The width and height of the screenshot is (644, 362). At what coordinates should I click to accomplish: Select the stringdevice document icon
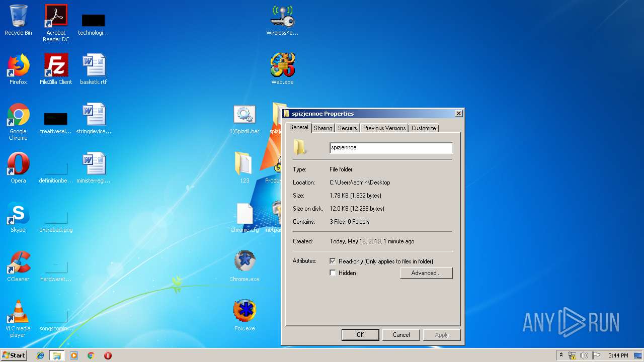[x=94, y=119]
